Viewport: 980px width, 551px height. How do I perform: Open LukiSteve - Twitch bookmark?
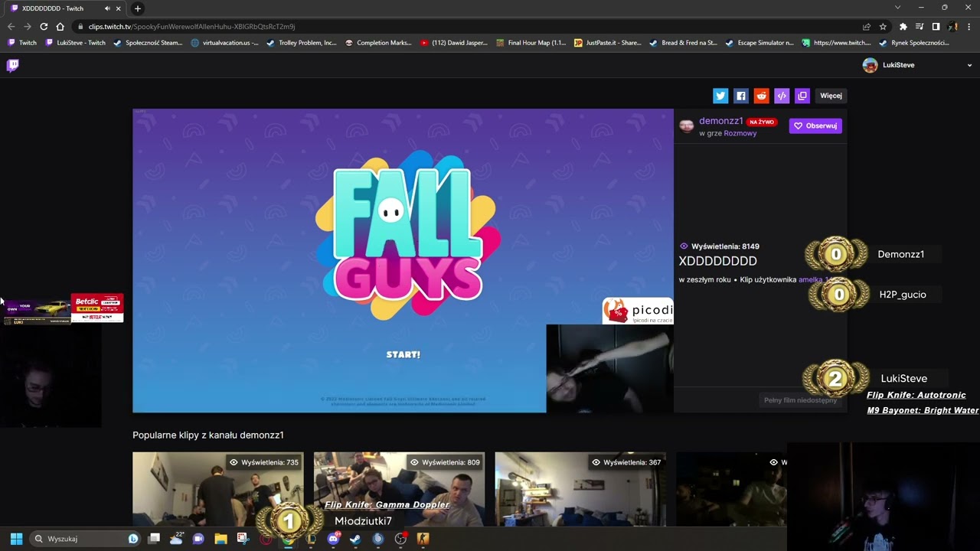tap(75, 43)
